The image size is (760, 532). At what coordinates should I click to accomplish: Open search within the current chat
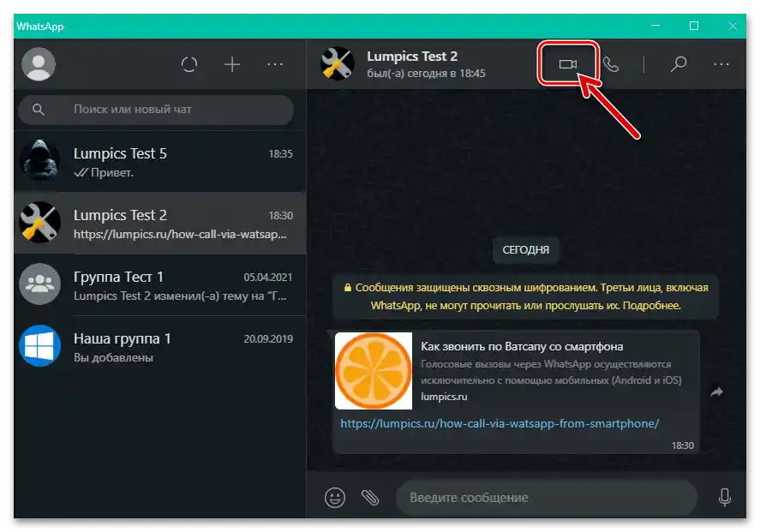[x=678, y=63]
